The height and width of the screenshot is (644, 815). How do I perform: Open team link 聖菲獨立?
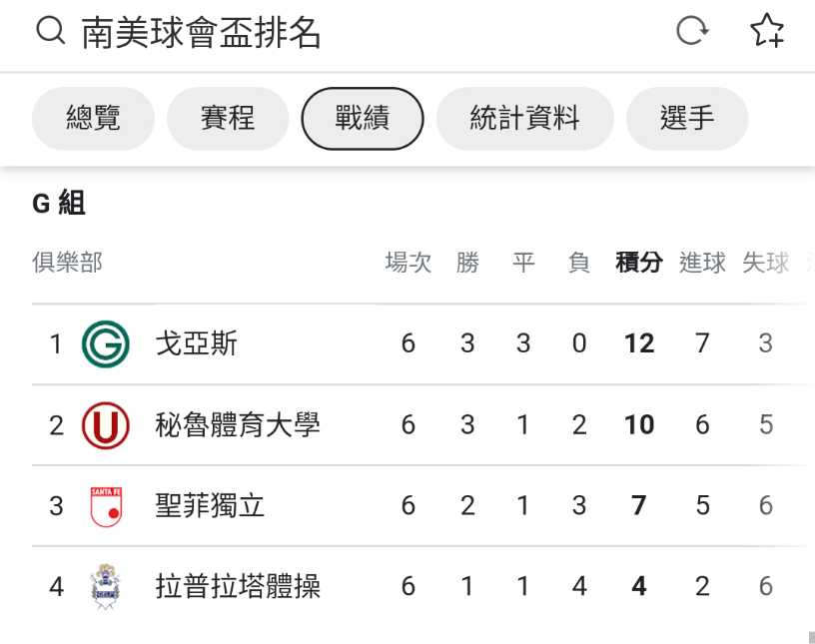coord(211,506)
